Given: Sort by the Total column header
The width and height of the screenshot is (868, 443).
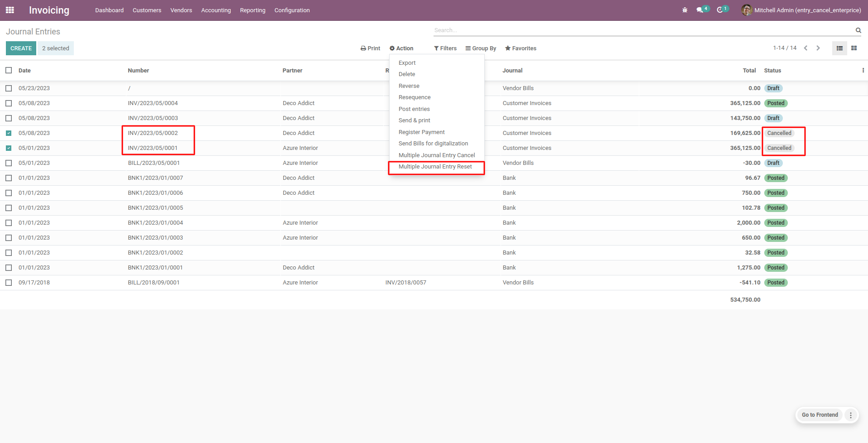Looking at the screenshot, I should [749, 71].
